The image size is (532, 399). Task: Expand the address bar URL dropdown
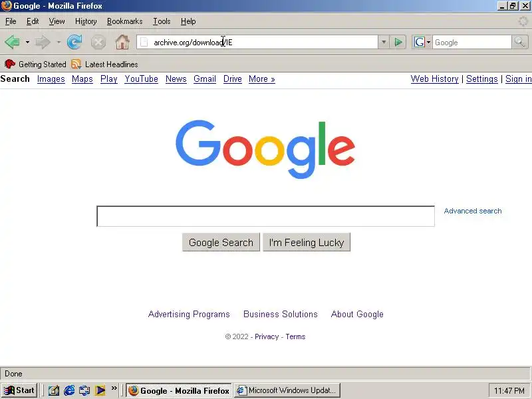[384, 43]
